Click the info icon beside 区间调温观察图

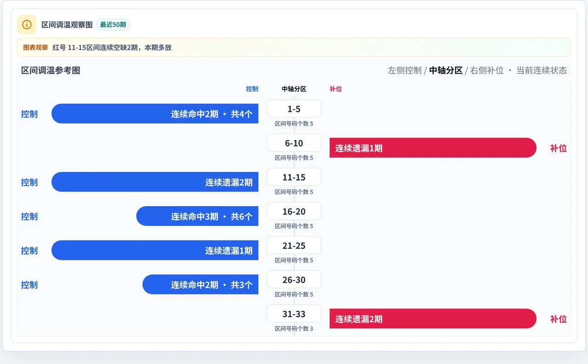[x=27, y=24]
